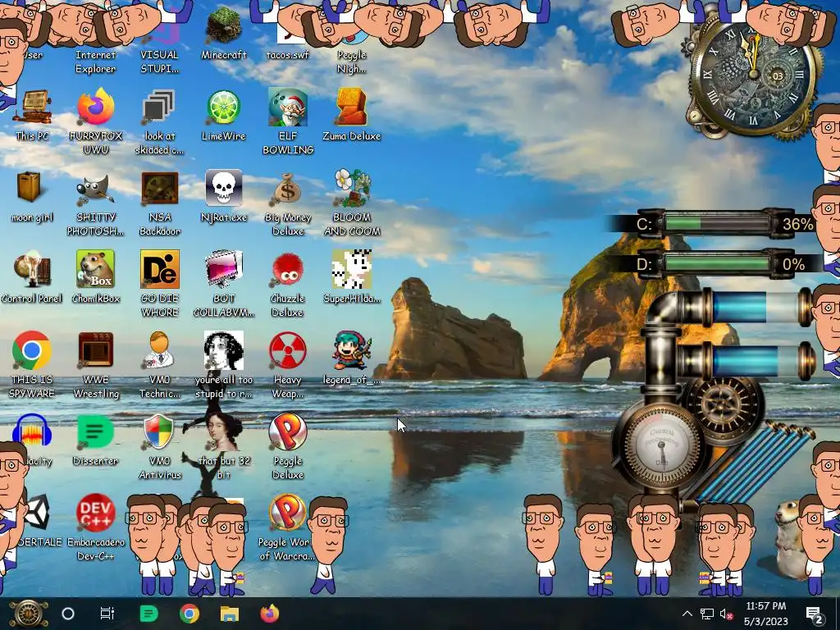Open the Zuma Deluxe desktop icon
840x630 pixels.
(351, 115)
